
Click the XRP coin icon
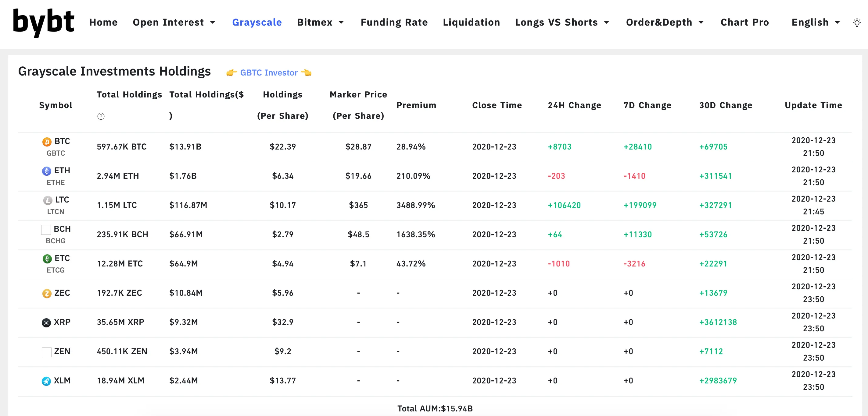pyautogui.click(x=46, y=323)
